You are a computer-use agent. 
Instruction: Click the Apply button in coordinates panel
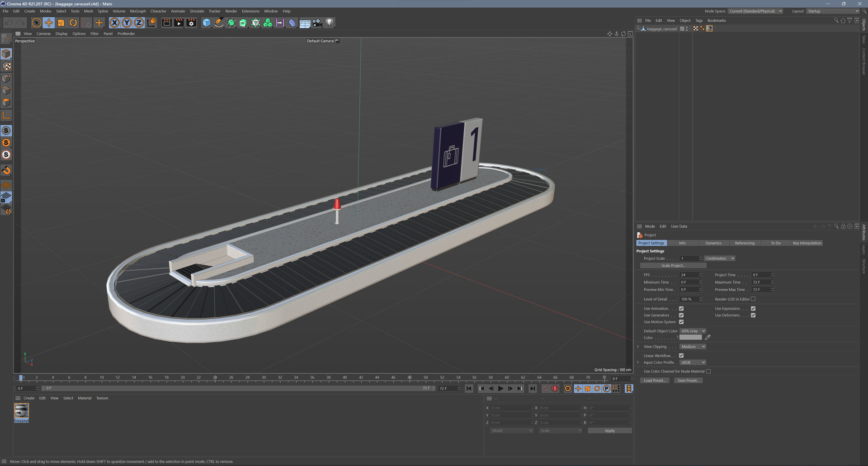(610, 431)
